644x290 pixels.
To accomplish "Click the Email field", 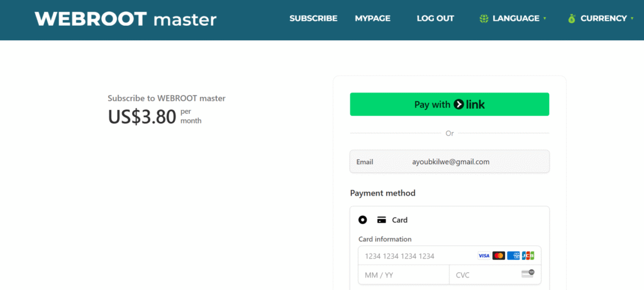I will [x=449, y=162].
